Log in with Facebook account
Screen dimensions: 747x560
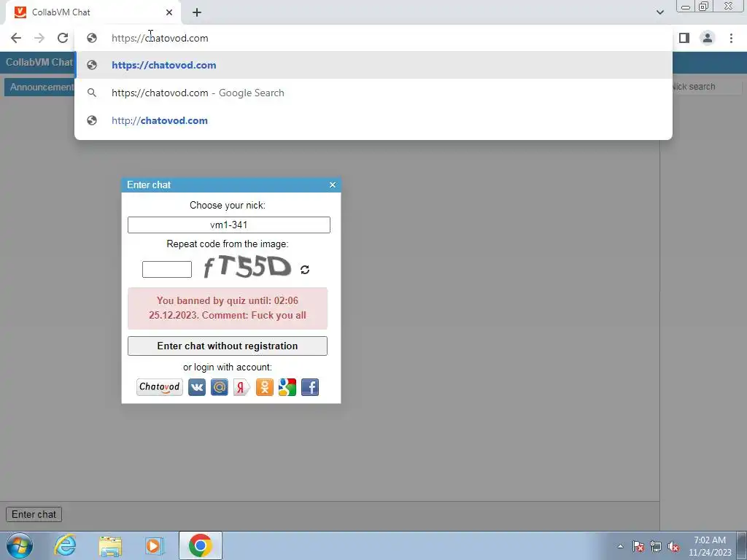click(x=310, y=387)
